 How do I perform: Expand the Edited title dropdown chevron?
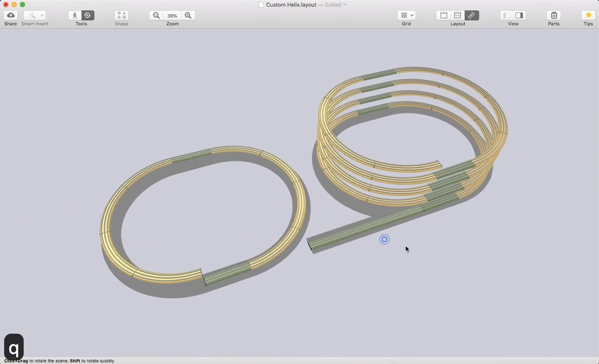pyautogui.click(x=345, y=5)
